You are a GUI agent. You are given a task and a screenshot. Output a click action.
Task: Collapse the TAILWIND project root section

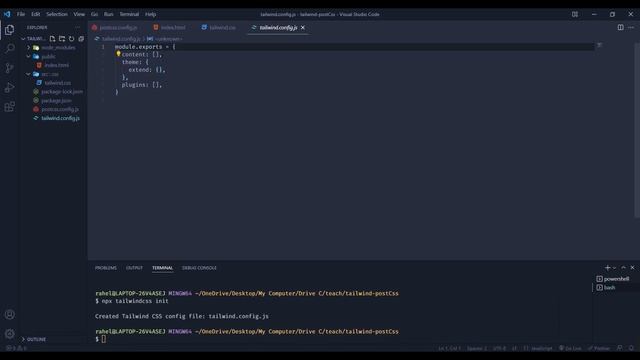pos(23,39)
